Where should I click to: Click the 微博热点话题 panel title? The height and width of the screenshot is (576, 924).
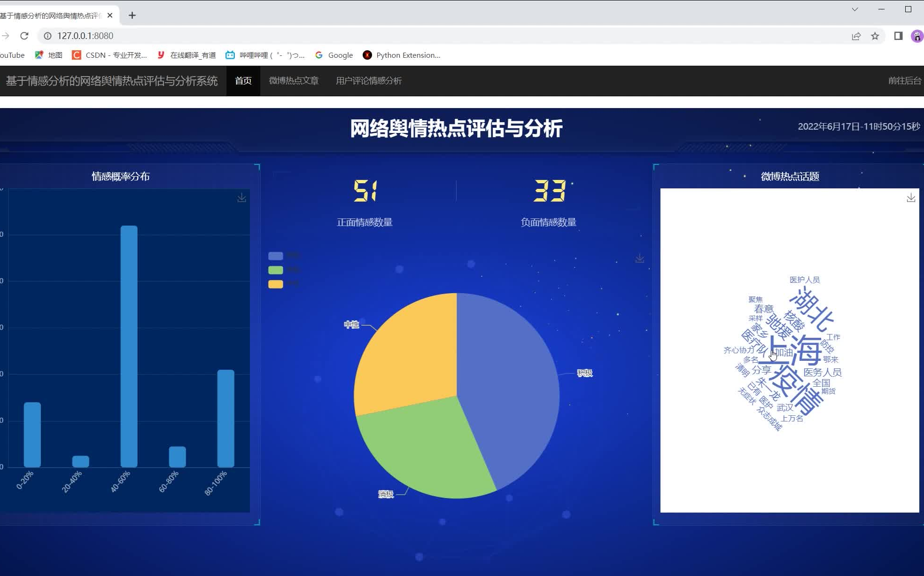pyautogui.click(x=790, y=177)
